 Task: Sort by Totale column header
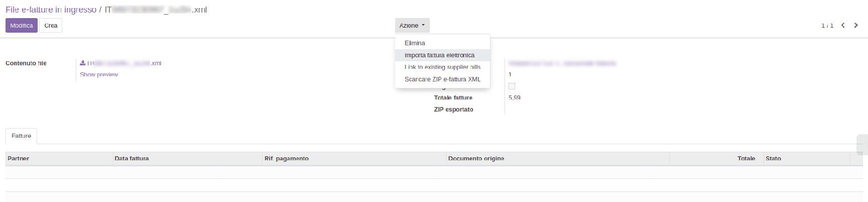(716, 159)
